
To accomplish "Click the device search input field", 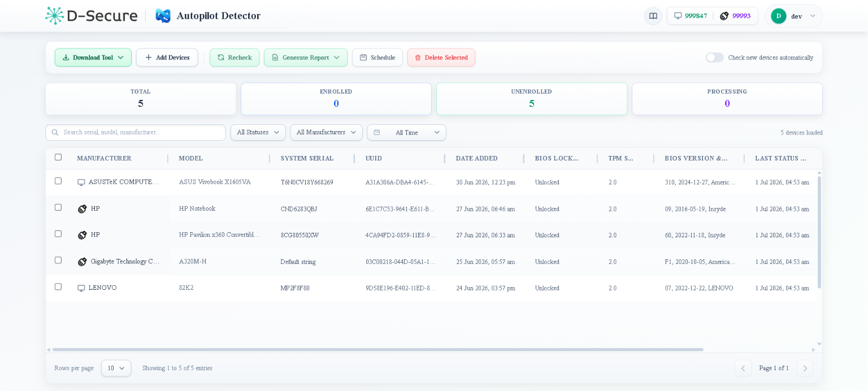I will 136,132.
